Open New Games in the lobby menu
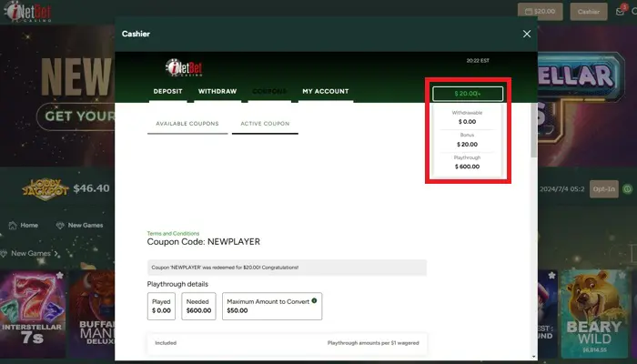This screenshot has height=364, width=637. [80, 225]
